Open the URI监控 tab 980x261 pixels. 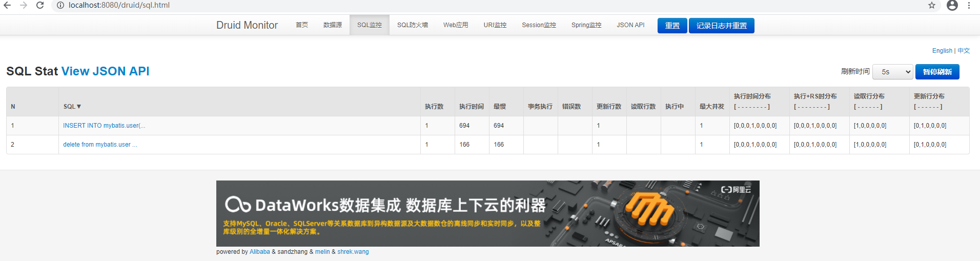point(495,25)
